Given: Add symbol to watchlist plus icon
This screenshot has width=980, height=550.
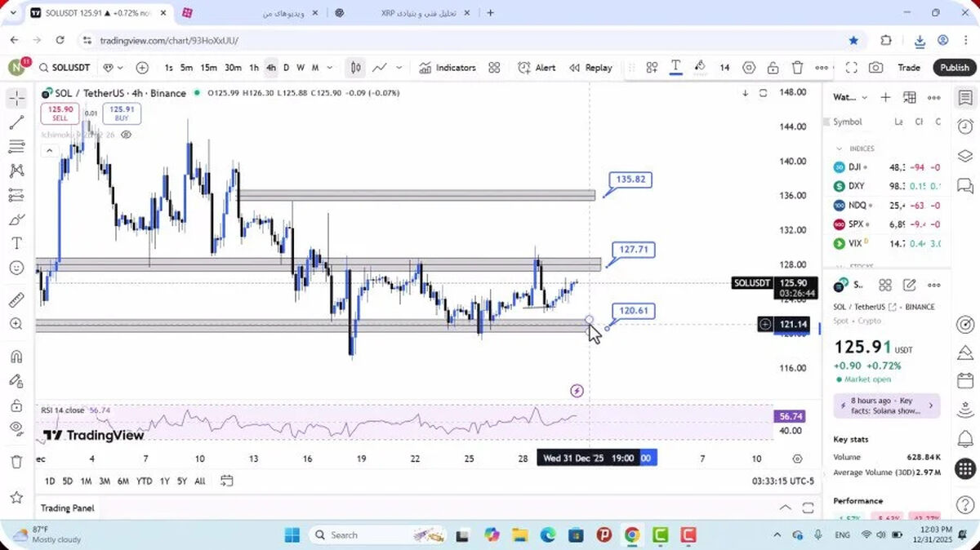Looking at the screenshot, I should [885, 97].
